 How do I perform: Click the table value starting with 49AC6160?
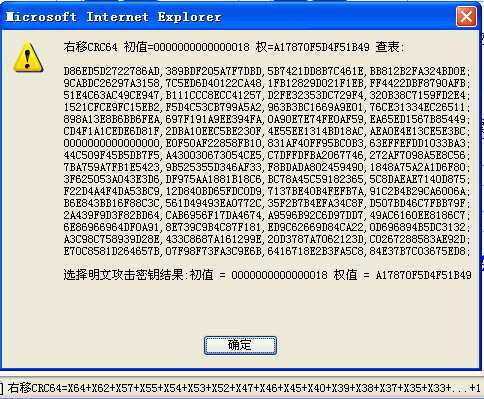(417, 215)
